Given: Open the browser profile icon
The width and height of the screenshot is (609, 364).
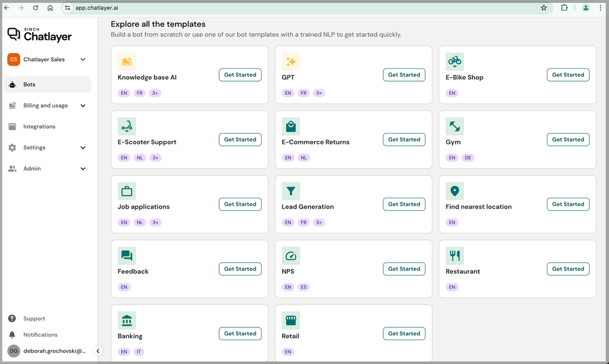Looking at the screenshot, I should (586, 8).
